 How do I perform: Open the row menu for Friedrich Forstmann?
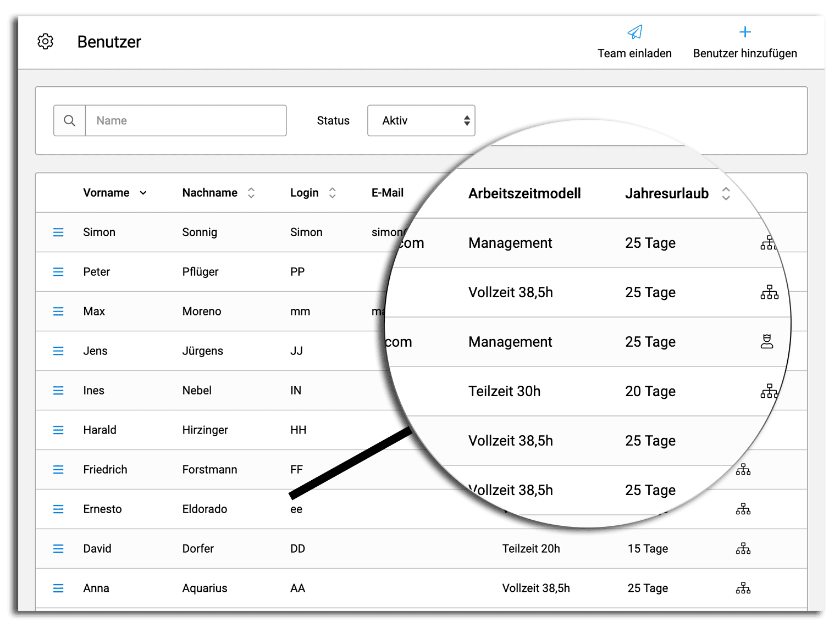coord(58,470)
